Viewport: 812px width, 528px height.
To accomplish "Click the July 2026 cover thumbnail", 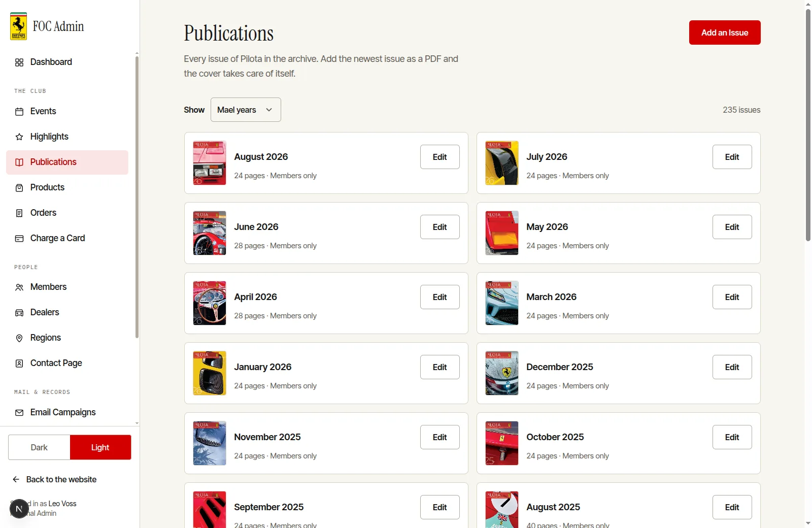I will tap(502, 163).
